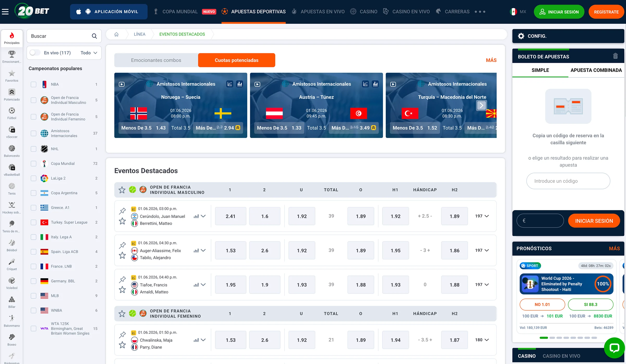Open the Config gear icon

[521, 36]
